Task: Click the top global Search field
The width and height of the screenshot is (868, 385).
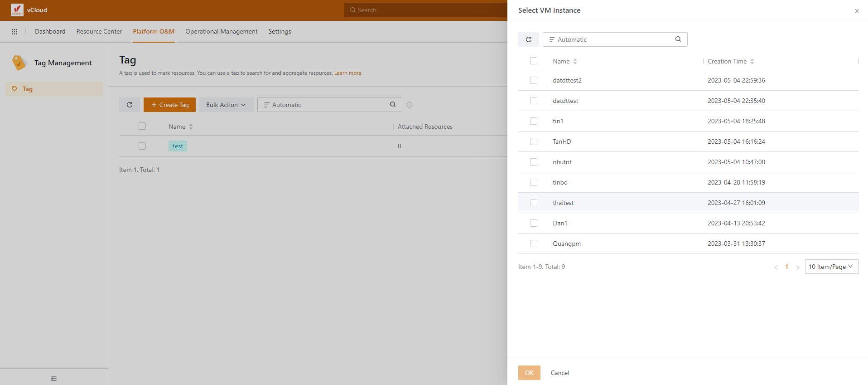Action: click(426, 10)
